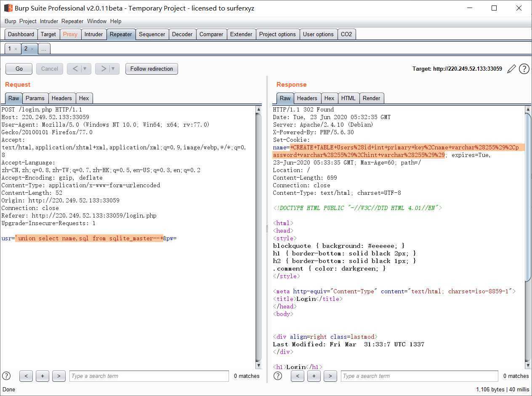The image size is (532, 396).
Task: Open the User options tab
Action: click(318, 34)
